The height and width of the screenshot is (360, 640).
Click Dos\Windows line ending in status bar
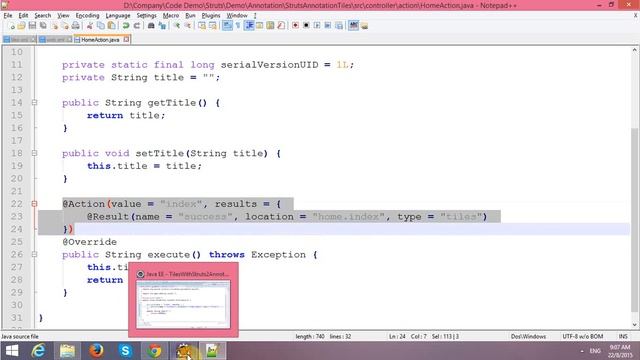click(528, 336)
